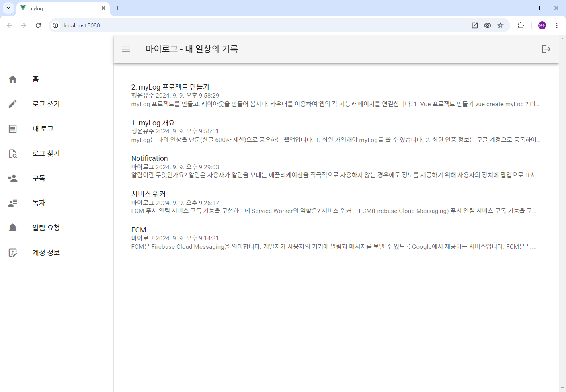This screenshot has width=566, height=392.
Task: Open the FCM post
Action: click(138, 230)
